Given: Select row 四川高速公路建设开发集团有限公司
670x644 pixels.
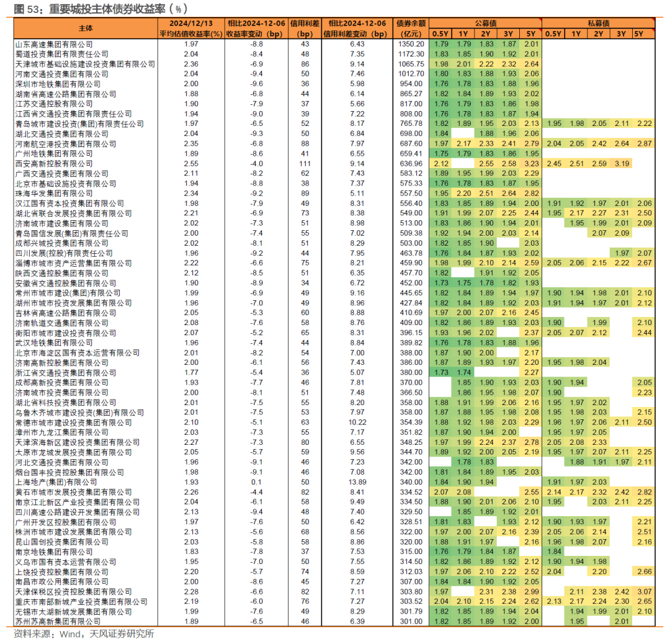Looking at the screenshot, I should coord(334,512).
